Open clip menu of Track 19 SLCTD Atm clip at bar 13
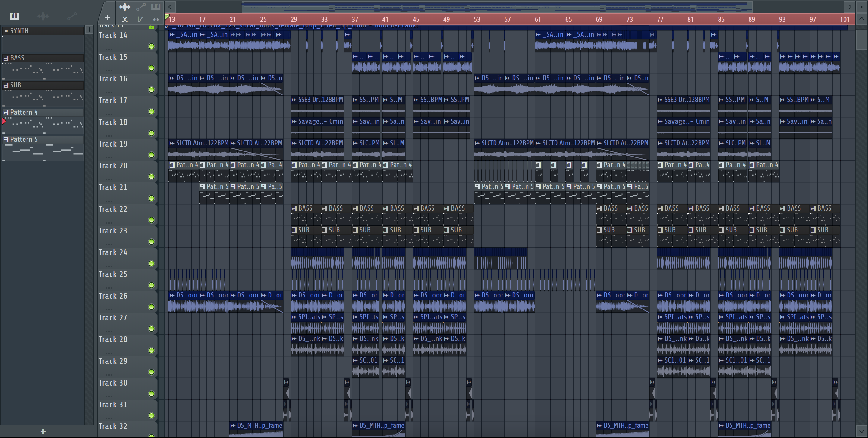Image resolution: width=868 pixels, height=438 pixels. [x=172, y=143]
